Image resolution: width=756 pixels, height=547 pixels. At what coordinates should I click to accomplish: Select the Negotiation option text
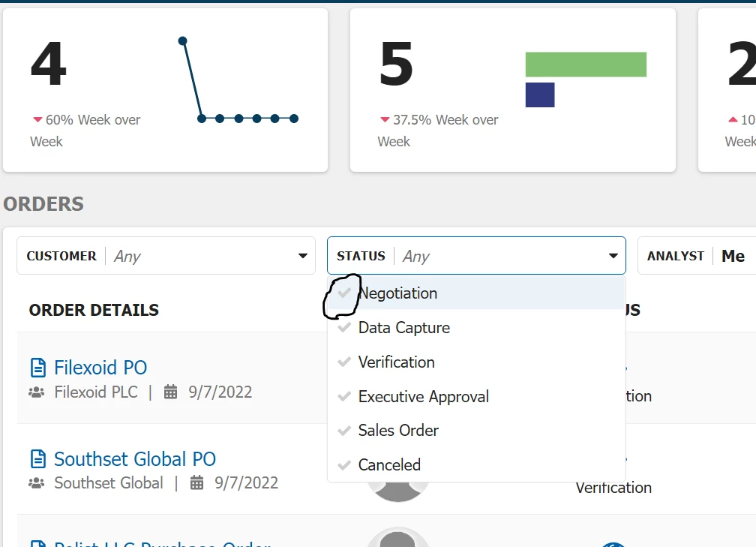pyautogui.click(x=398, y=293)
